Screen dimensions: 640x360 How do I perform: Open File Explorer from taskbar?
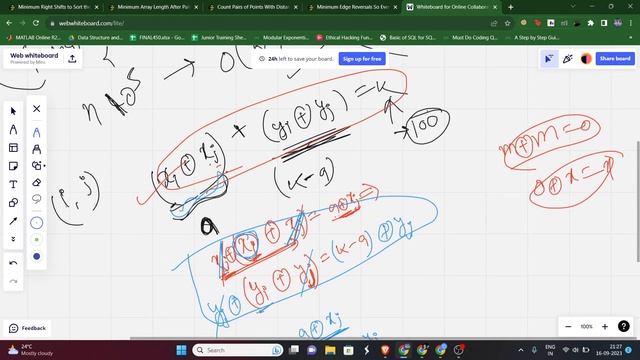pos(330,350)
